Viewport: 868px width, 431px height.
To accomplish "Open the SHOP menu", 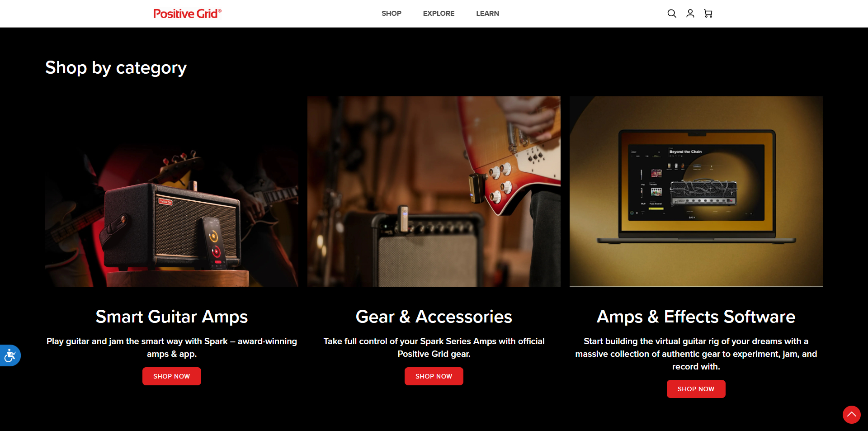I will (392, 14).
